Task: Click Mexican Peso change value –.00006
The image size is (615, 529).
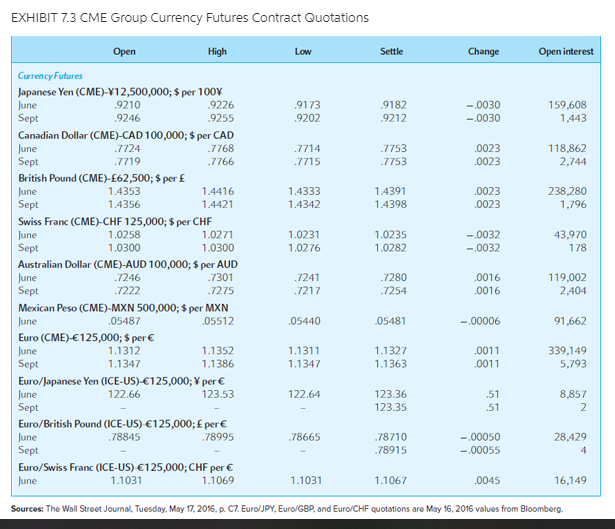Action: [x=480, y=321]
